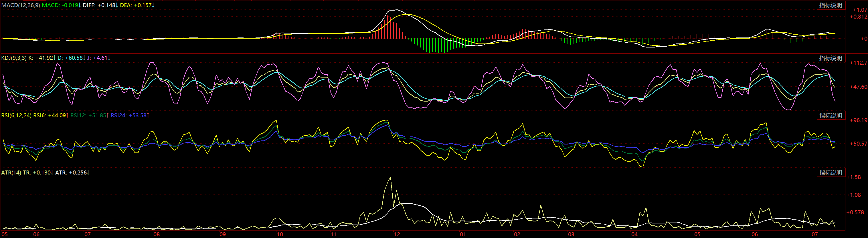Select the RSI(6,12,24) indicator title
The width and height of the screenshot is (868, 238).
coord(16,116)
